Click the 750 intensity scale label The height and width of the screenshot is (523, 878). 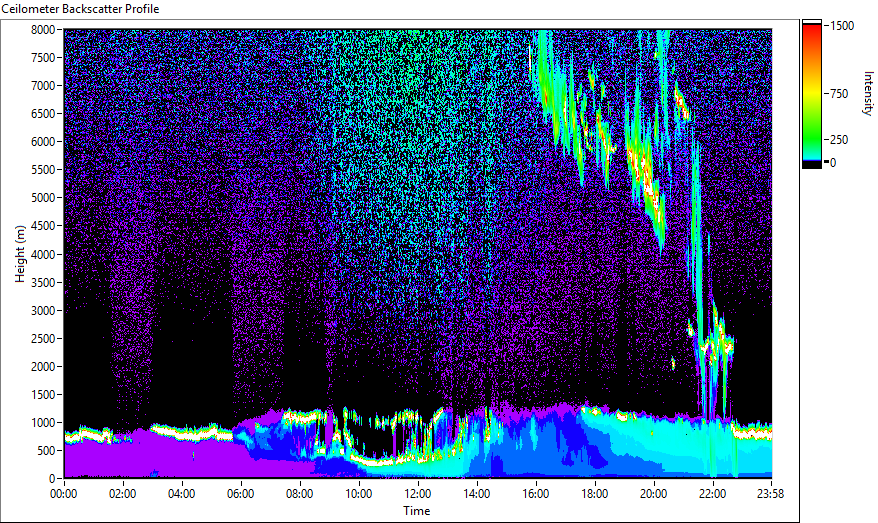[839, 94]
